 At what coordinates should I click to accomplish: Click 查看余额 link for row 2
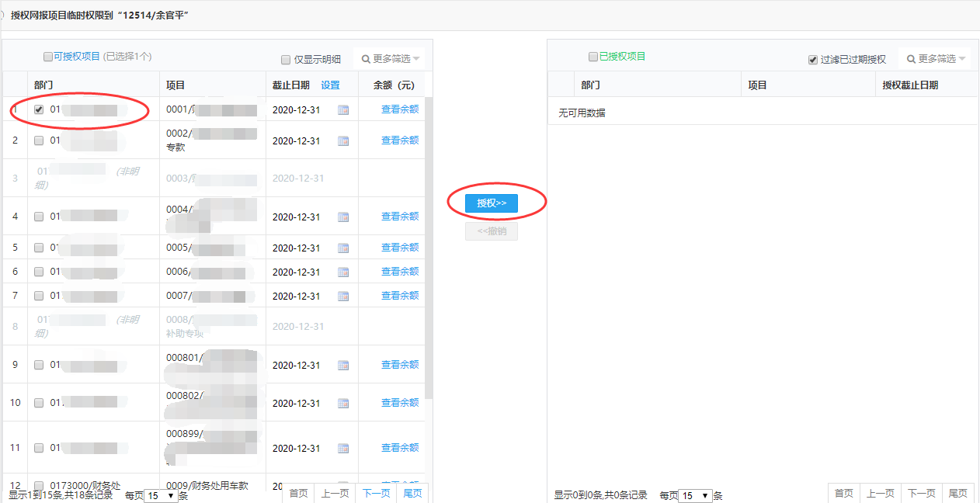(399, 140)
